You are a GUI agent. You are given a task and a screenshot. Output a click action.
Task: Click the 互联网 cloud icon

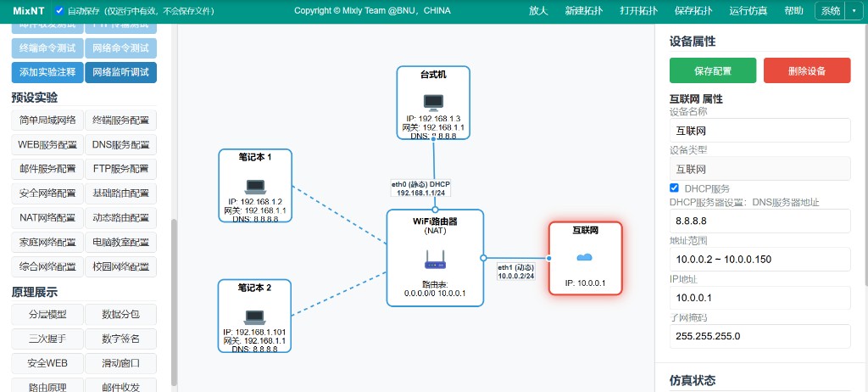(585, 257)
